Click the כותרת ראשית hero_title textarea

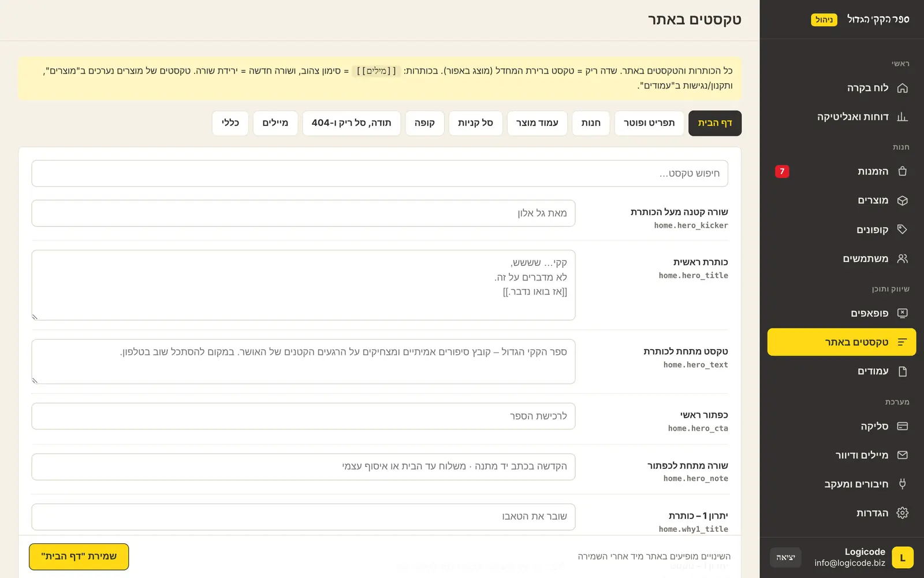(x=303, y=285)
